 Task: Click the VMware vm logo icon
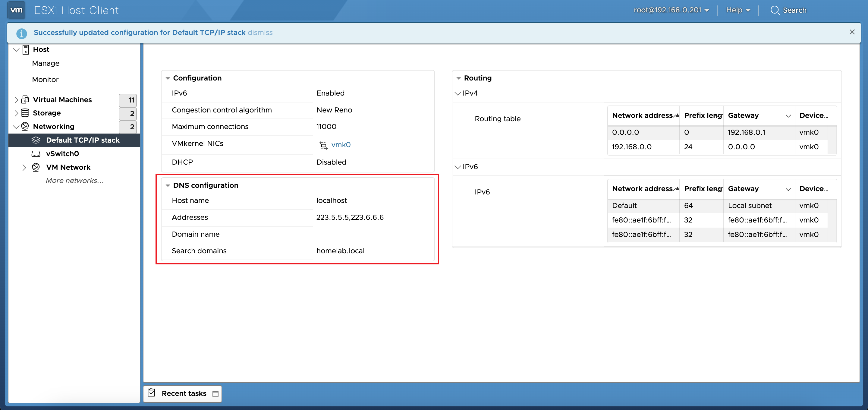pyautogui.click(x=17, y=10)
